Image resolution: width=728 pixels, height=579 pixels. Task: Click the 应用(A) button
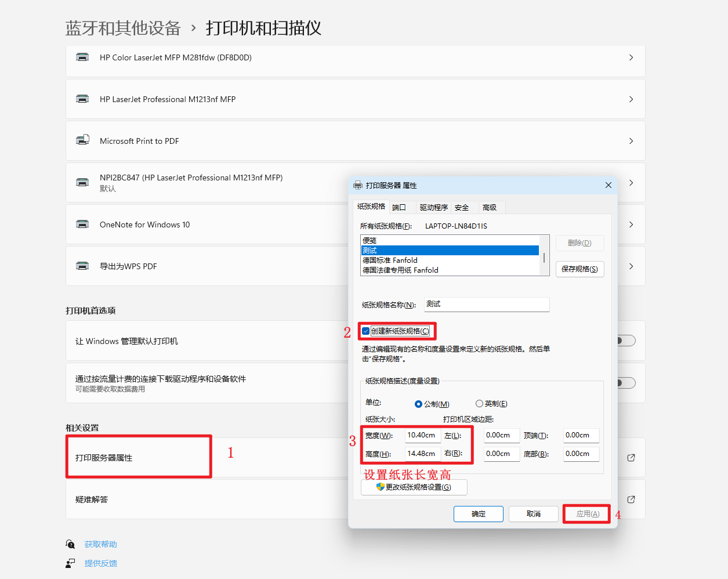click(x=588, y=514)
